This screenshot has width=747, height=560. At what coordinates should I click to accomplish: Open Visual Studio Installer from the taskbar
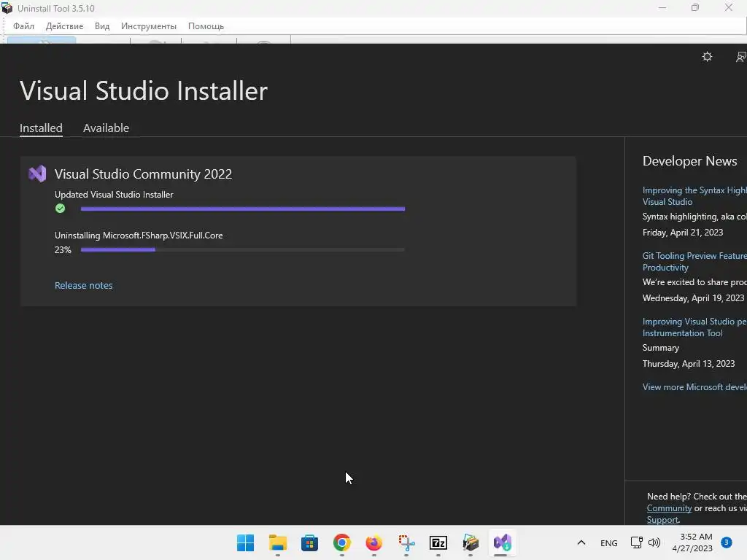pyautogui.click(x=502, y=542)
